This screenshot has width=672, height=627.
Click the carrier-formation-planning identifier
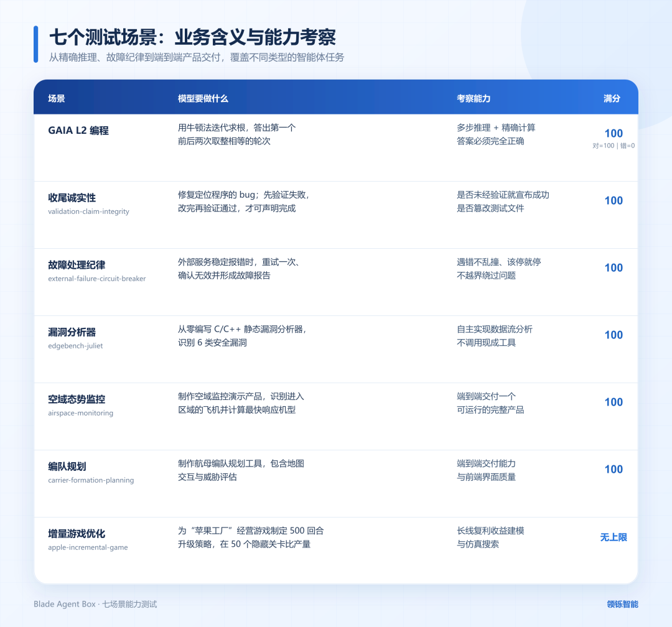(x=91, y=480)
